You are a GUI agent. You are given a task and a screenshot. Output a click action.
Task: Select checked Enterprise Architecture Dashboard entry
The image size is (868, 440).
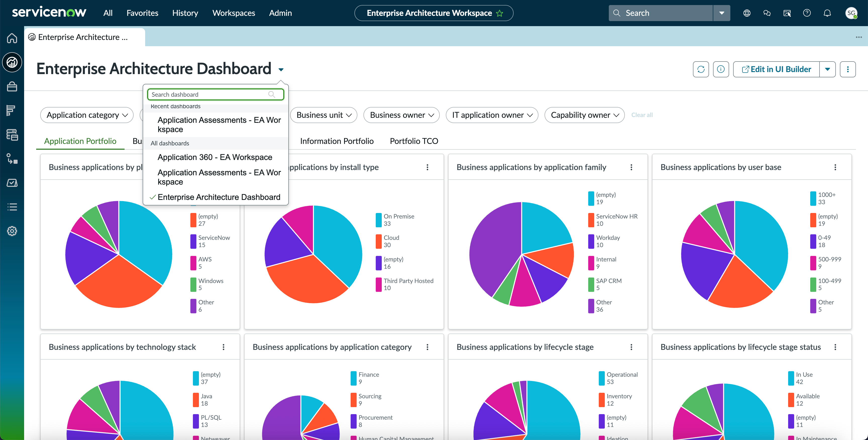pos(216,197)
